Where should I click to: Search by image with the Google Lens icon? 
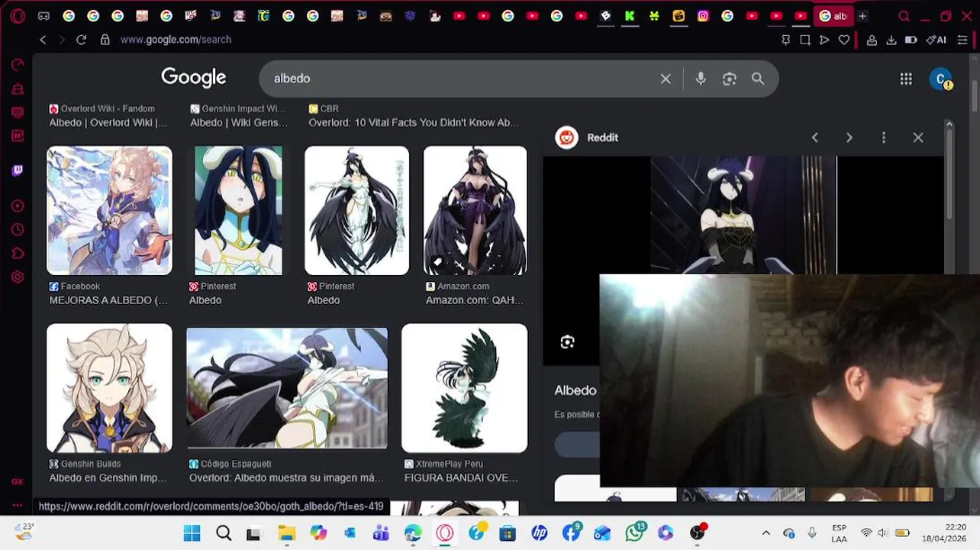(x=729, y=79)
